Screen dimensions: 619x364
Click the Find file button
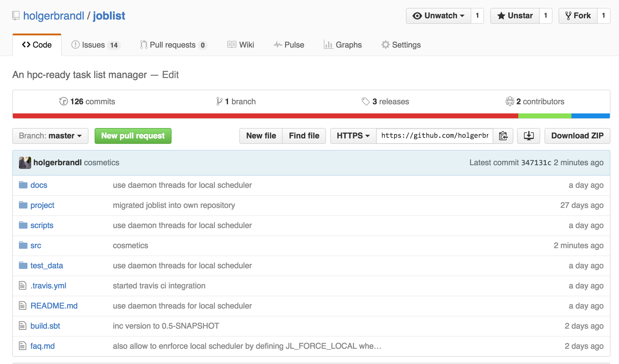tap(304, 136)
